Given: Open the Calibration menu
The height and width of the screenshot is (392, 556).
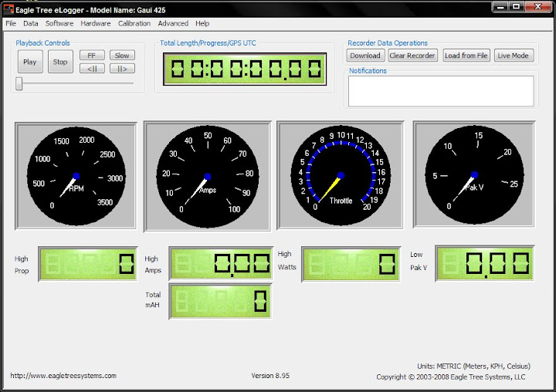Looking at the screenshot, I should [x=134, y=24].
